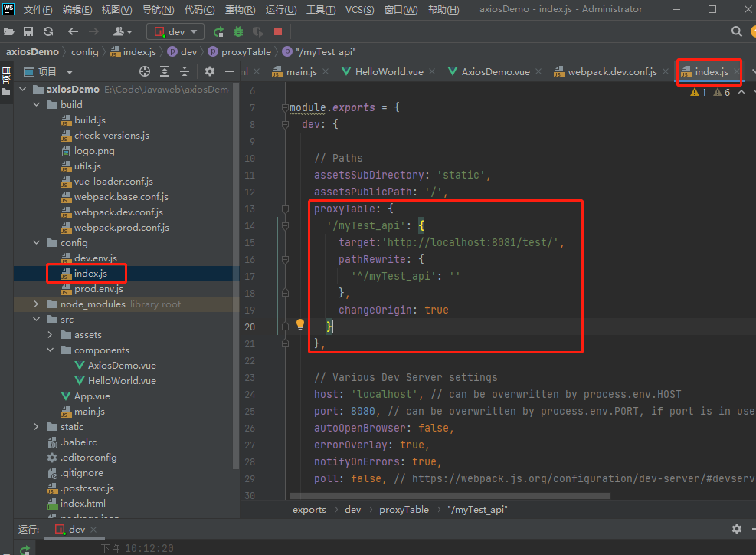Viewport: 756px width, 555px height.
Task: Collapse the axiosDemo project root
Action: 23,89
